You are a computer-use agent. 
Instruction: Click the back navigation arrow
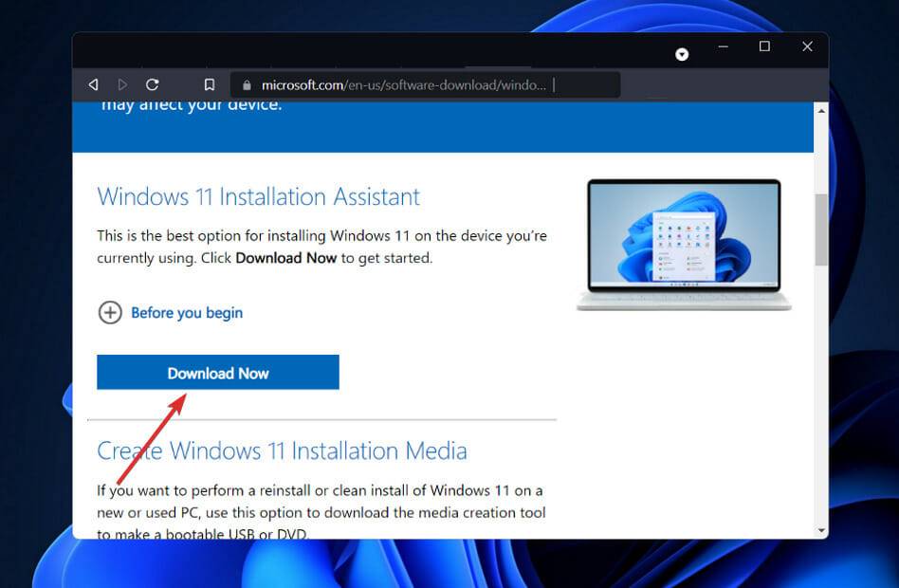(93, 84)
